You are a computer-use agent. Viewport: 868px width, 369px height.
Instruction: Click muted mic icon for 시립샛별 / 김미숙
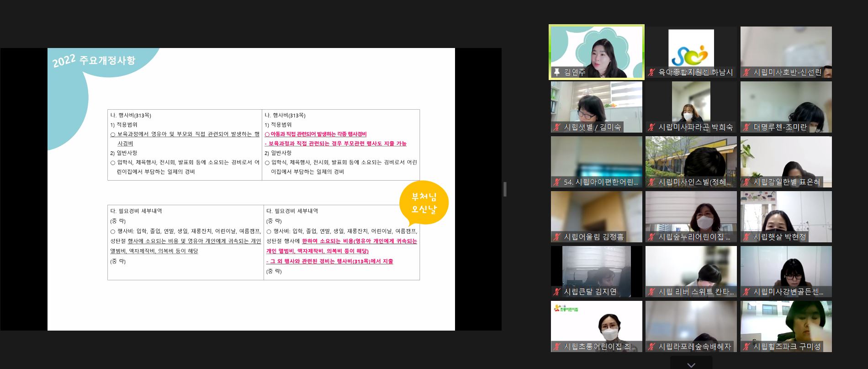tap(556, 127)
